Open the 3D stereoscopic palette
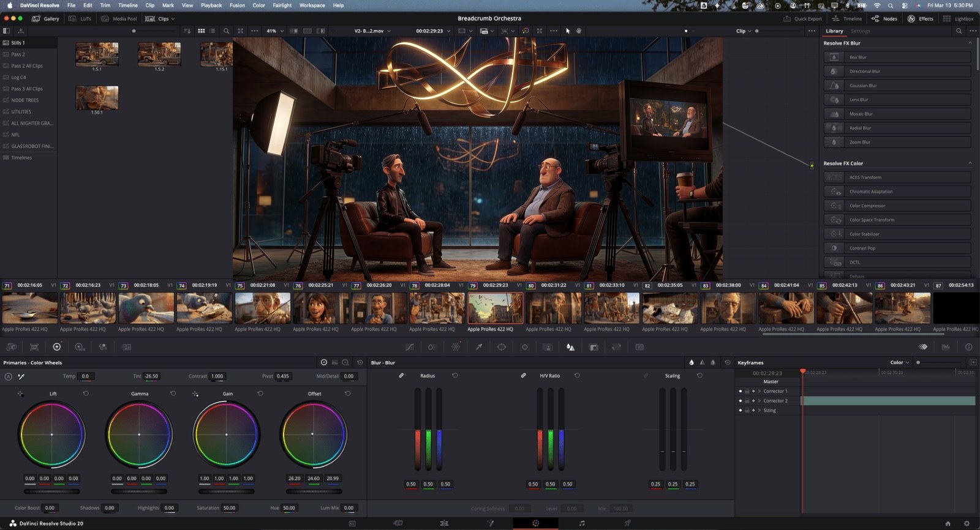Screen dimensions: 980x530 click(x=639, y=347)
